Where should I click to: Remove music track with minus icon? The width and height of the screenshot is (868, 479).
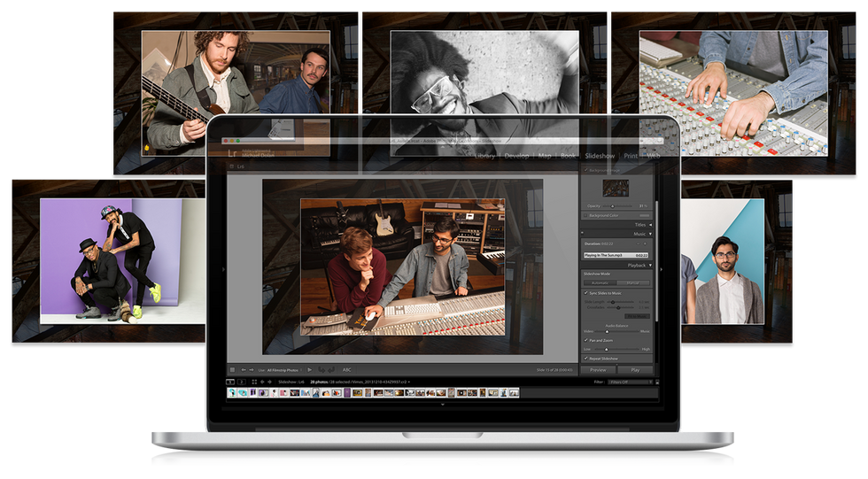[638, 243]
